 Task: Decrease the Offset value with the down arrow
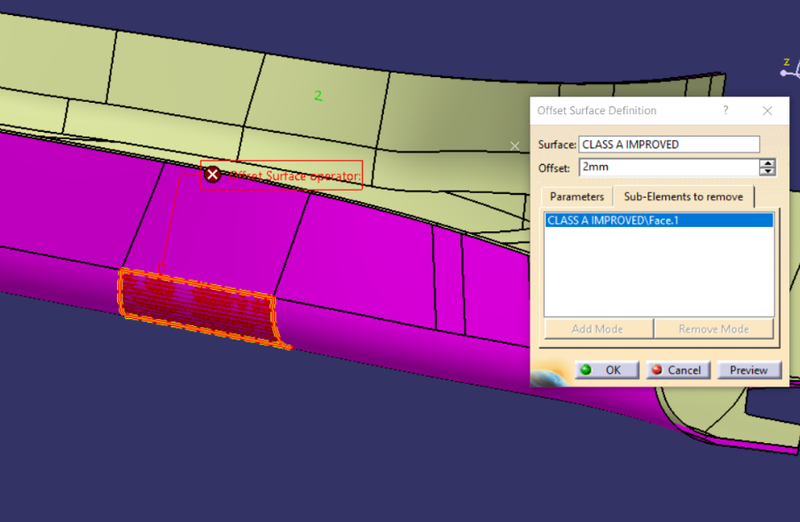[768, 172]
